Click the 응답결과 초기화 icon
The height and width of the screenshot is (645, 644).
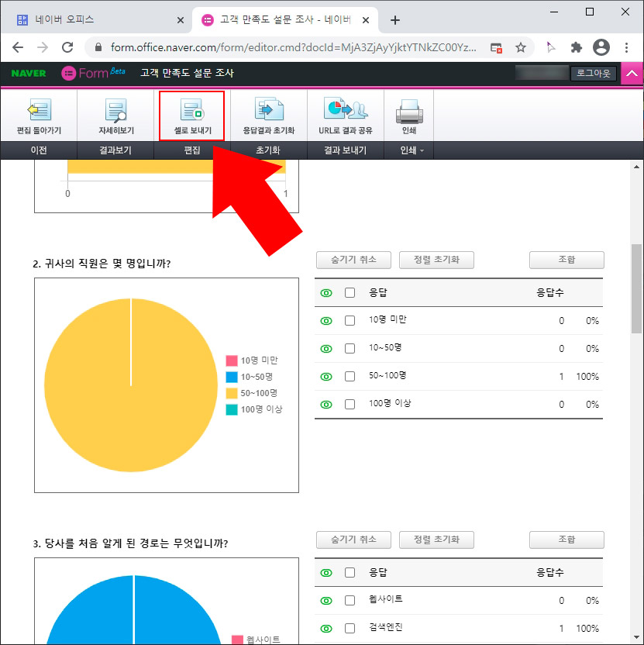[268, 115]
